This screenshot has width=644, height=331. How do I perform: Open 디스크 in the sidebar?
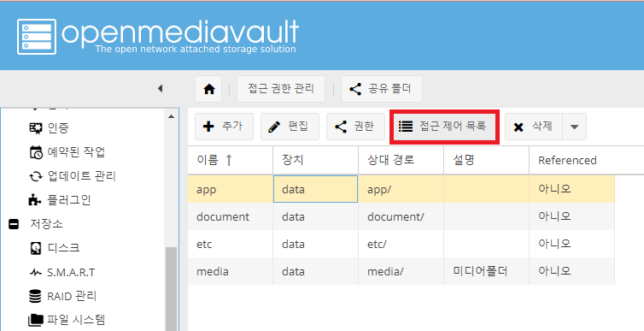point(63,248)
